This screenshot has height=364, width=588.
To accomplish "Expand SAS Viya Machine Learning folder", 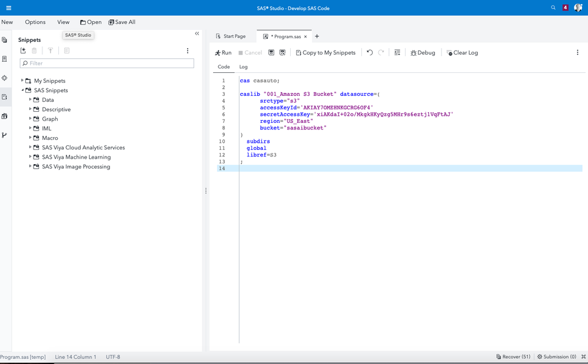I will coord(30,157).
